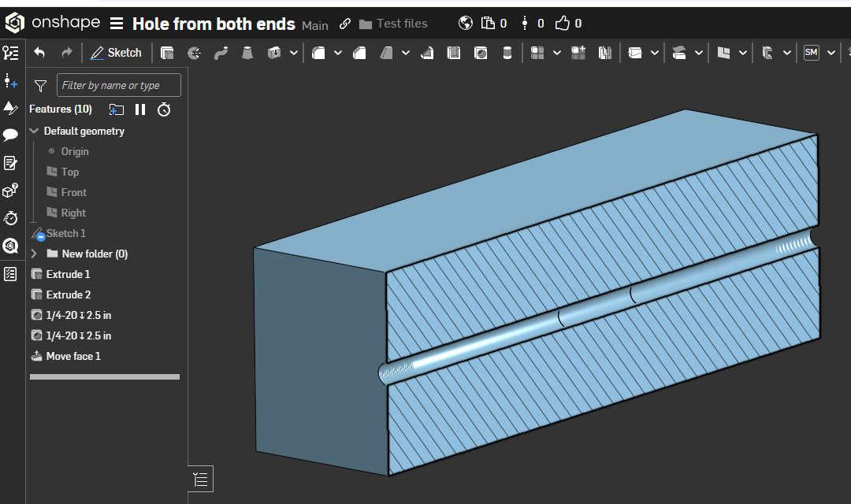Click the Hole feature tool
The image size is (851, 504).
pyautogui.click(x=480, y=53)
